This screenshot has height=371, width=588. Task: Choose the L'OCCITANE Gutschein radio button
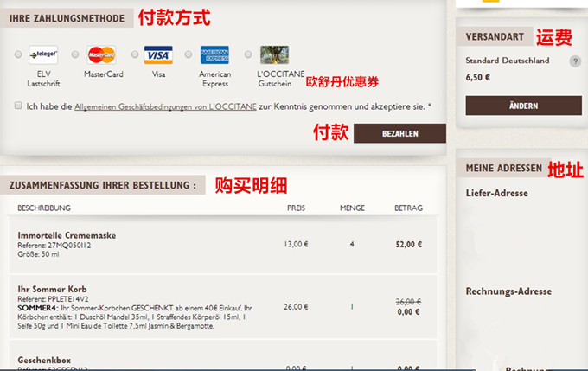(248, 54)
